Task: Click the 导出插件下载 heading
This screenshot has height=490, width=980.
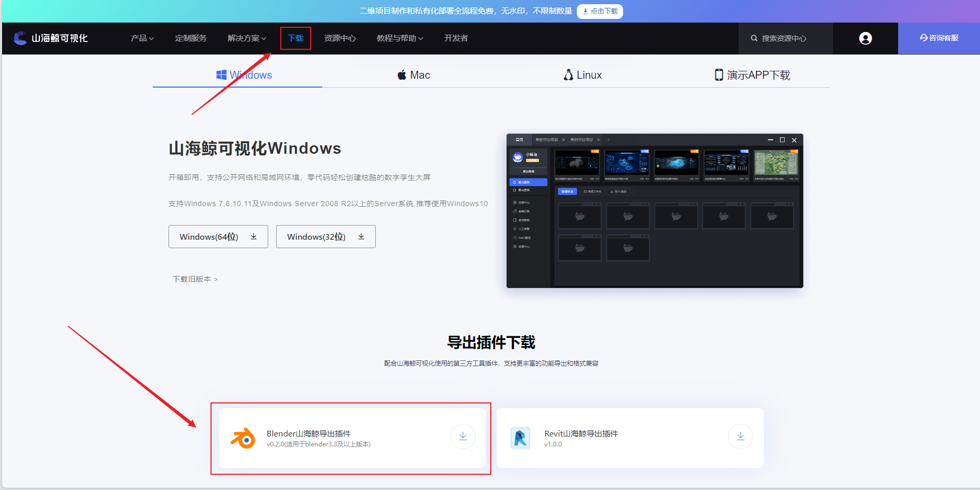Action: click(491, 343)
